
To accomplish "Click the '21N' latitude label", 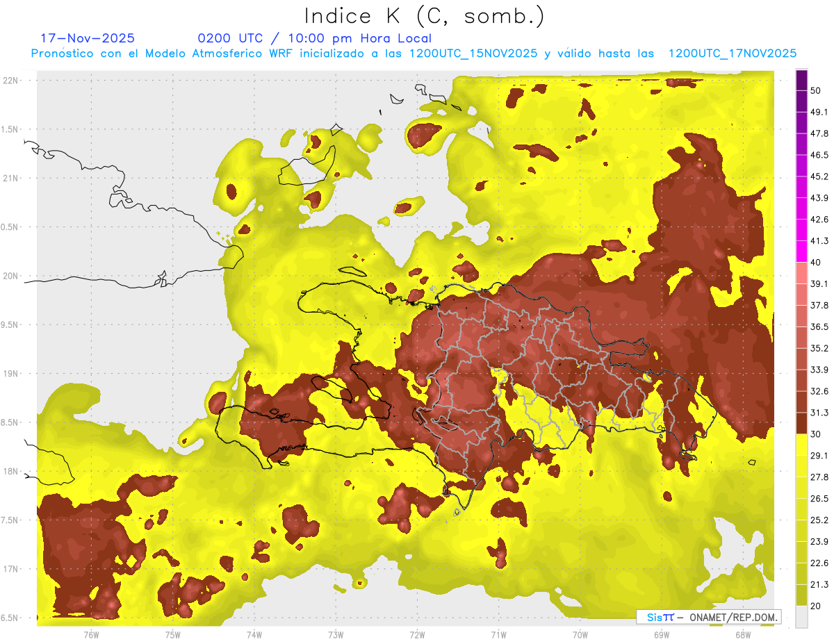I will (x=10, y=178).
